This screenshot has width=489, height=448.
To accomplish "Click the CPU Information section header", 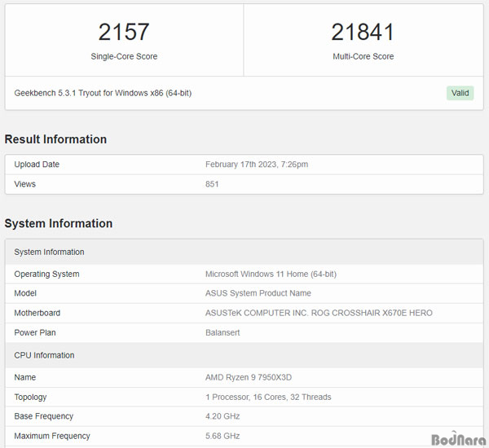I will (244, 355).
